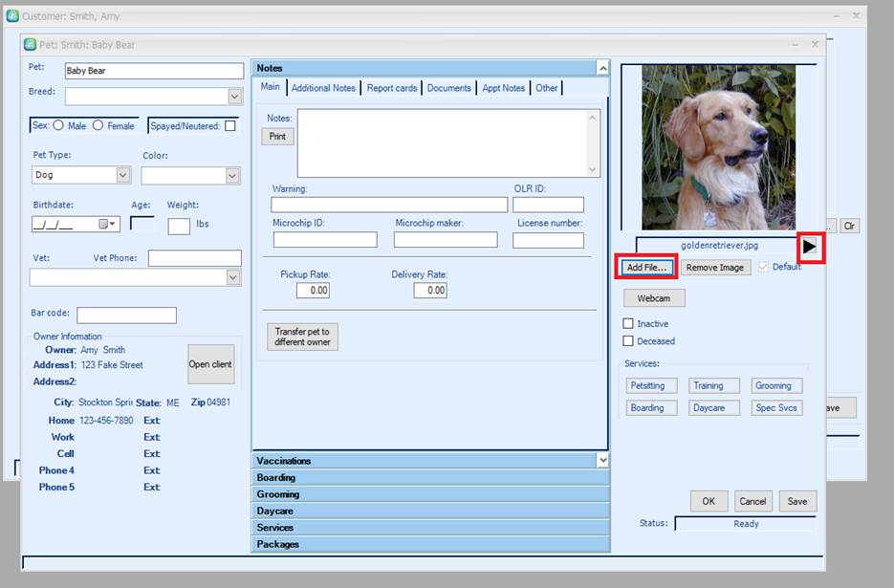894x588 pixels.
Task: Click the Add File button
Action: tap(646, 267)
